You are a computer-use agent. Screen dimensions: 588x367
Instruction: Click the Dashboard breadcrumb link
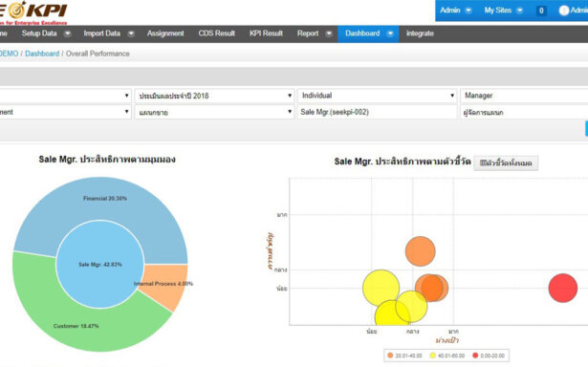point(42,54)
